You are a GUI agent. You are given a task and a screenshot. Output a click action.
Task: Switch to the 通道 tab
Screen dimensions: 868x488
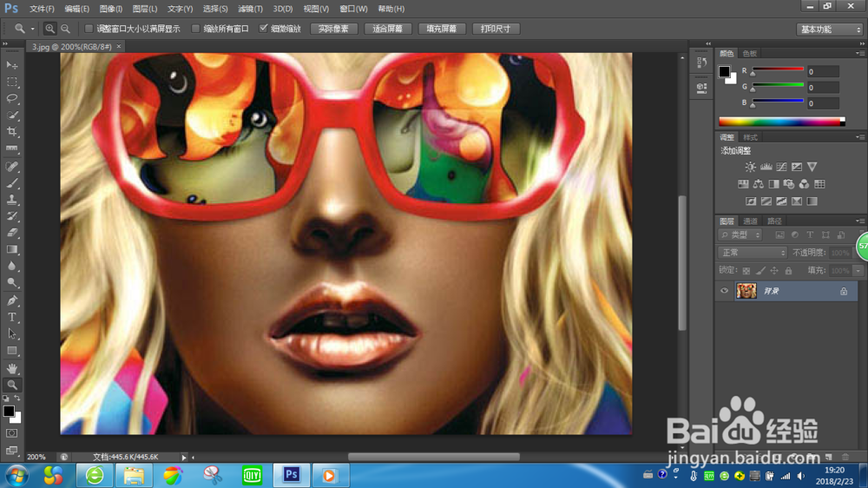[750, 221]
